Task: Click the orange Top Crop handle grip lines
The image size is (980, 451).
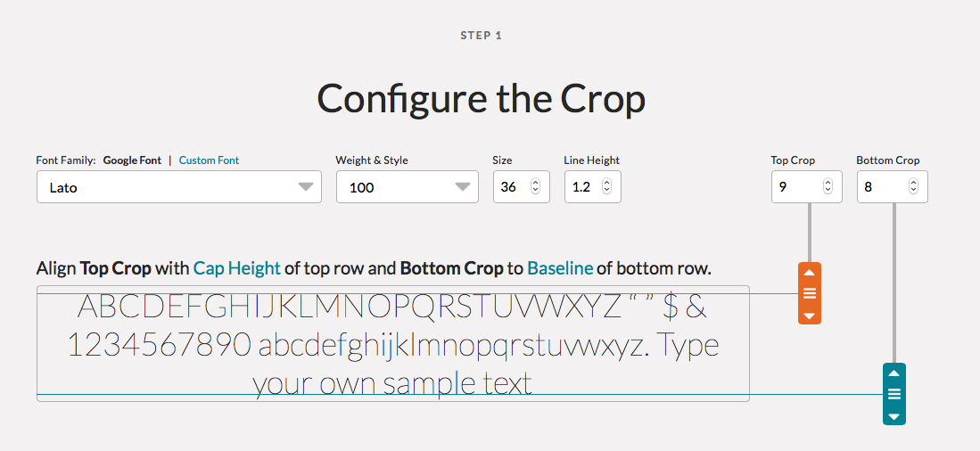Action: click(x=810, y=293)
